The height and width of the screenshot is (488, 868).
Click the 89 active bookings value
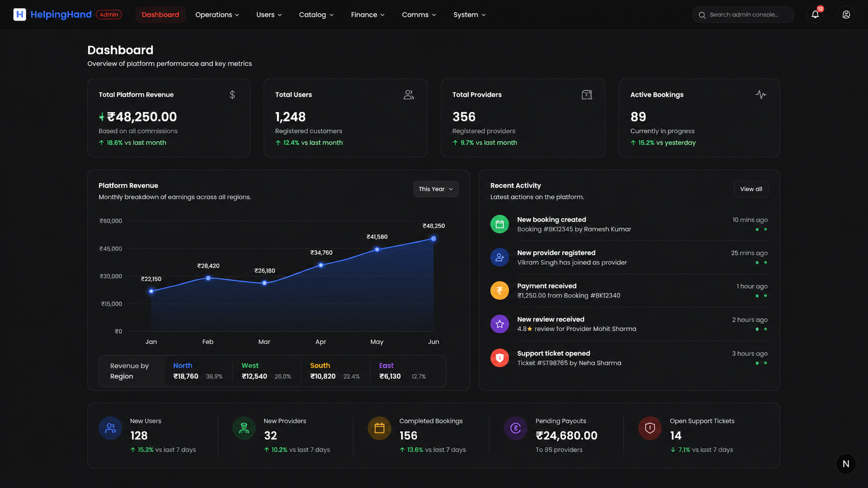[638, 117]
